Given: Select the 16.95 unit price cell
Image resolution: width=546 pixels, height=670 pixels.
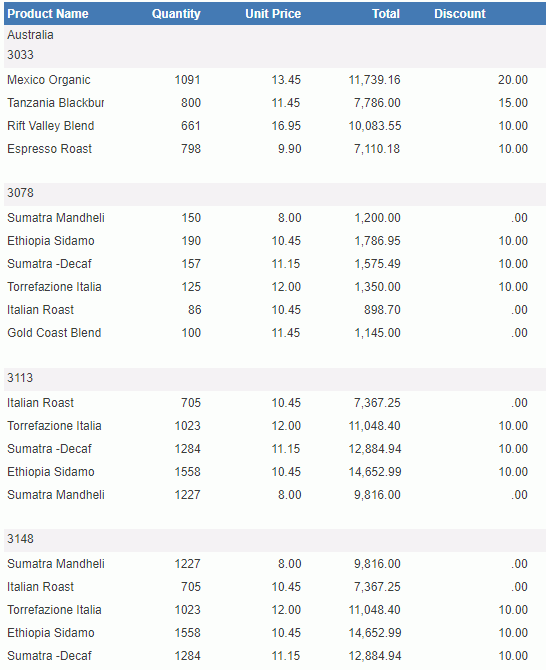Looking at the screenshot, I should point(286,126).
